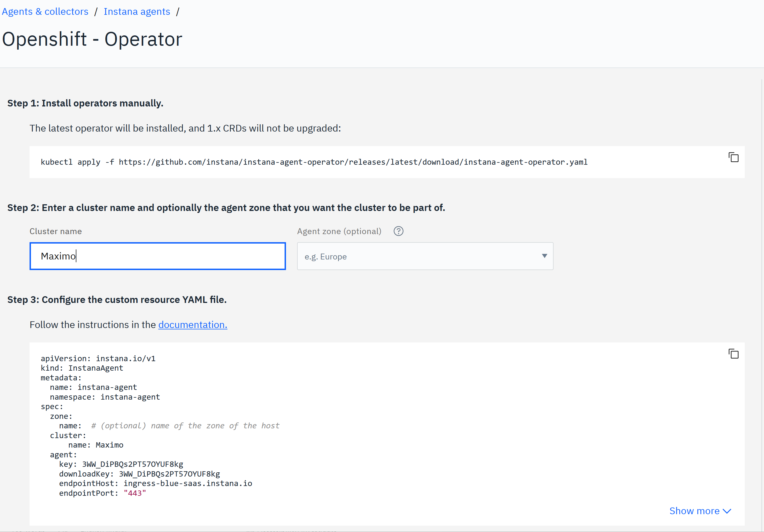Copy the custom resource YAML
Viewport: 764px width, 532px height.
[733, 354]
